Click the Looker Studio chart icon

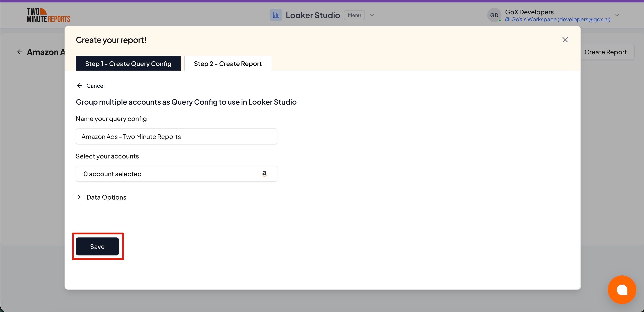276,15
